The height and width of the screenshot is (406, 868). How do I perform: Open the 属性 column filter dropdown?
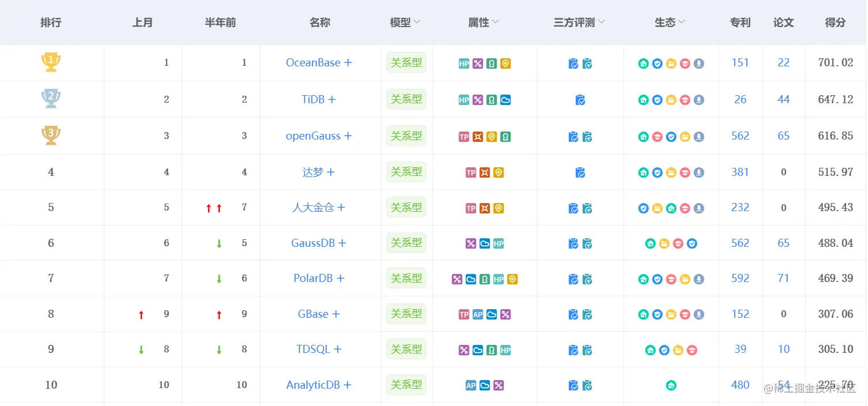(x=495, y=22)
